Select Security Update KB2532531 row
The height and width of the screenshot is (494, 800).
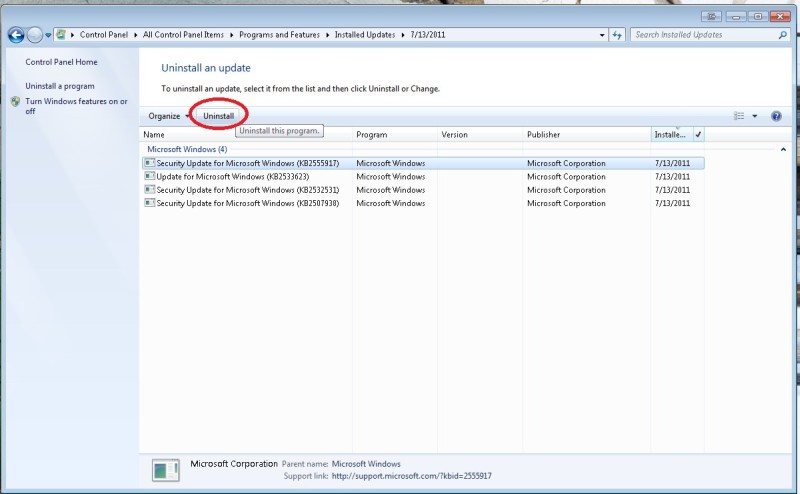click(x=422, y=190)
